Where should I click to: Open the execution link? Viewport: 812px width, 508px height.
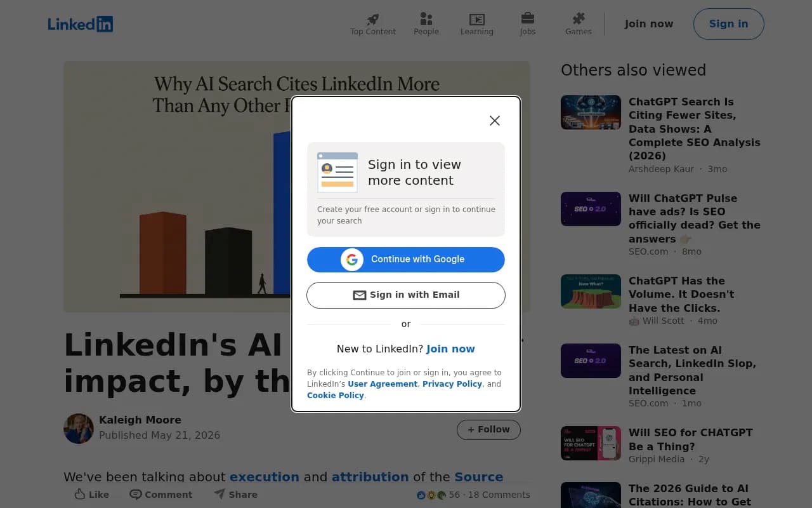(265, 477)
